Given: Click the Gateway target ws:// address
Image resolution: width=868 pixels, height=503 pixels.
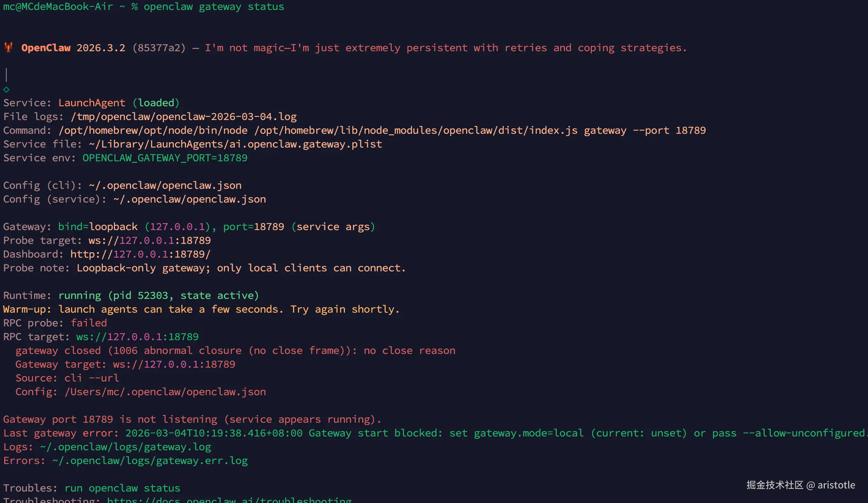Looking at the screenshot, I should tap(174, 364).
